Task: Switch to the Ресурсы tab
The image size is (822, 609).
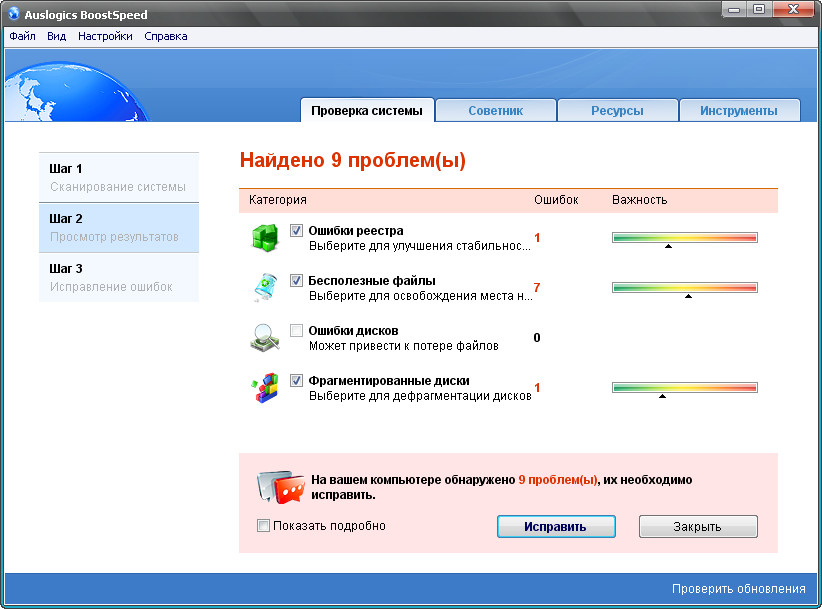Action: [618, 111]
